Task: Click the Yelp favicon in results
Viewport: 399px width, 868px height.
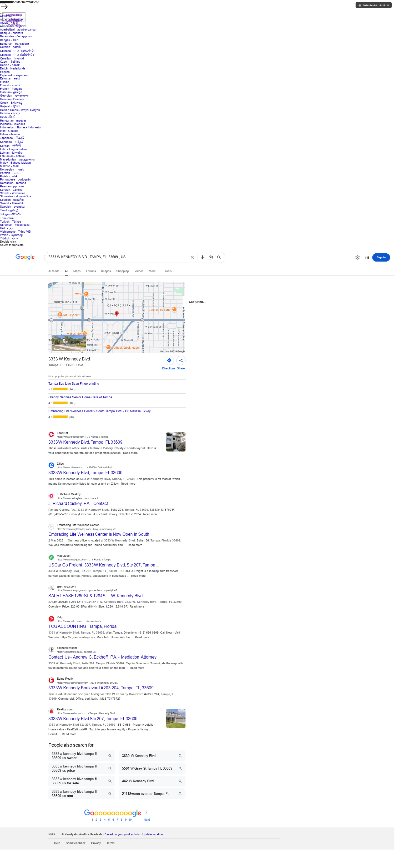Action: (51, 619)
